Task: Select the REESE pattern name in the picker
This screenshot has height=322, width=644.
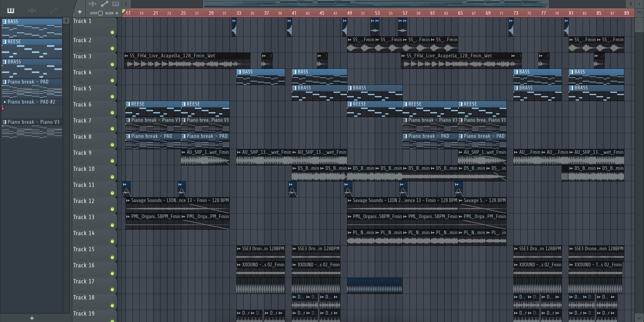Action: 14,42
